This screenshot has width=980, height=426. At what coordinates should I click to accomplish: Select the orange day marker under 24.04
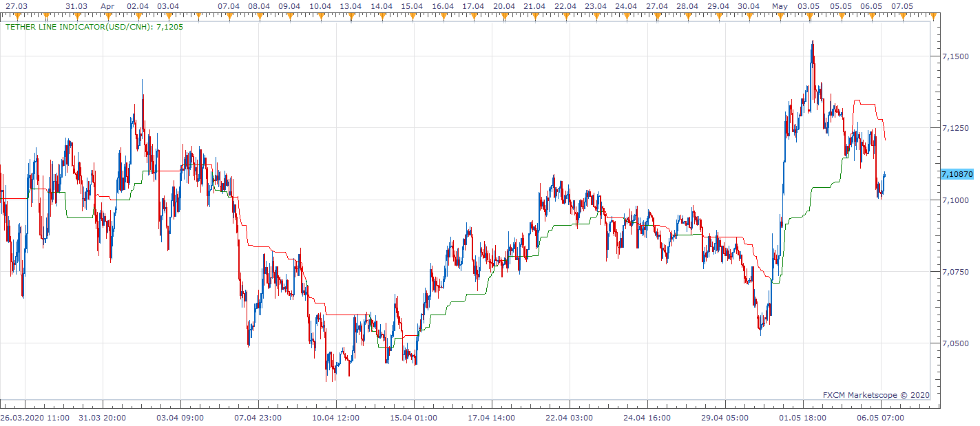pos(627,16)
